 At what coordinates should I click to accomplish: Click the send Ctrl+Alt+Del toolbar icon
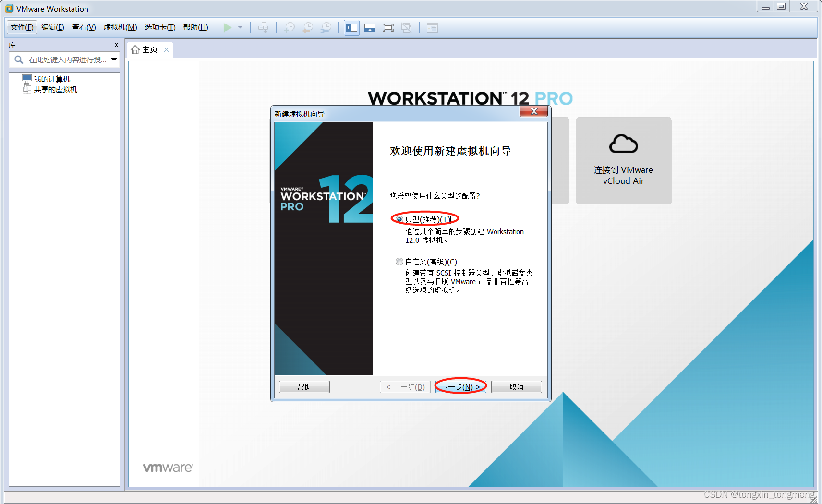[x=263, y=28]
